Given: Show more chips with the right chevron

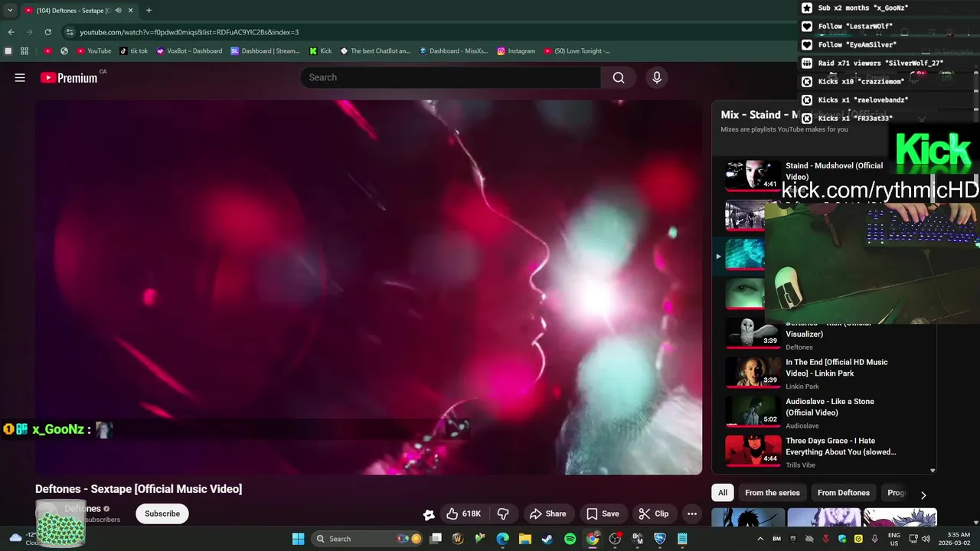Looking at the screenshot, I should 923,495.
